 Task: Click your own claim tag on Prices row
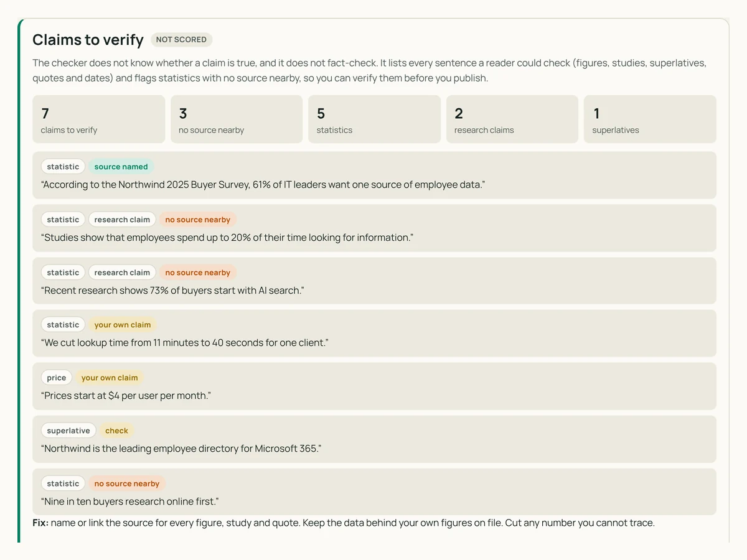pos(110,378)
